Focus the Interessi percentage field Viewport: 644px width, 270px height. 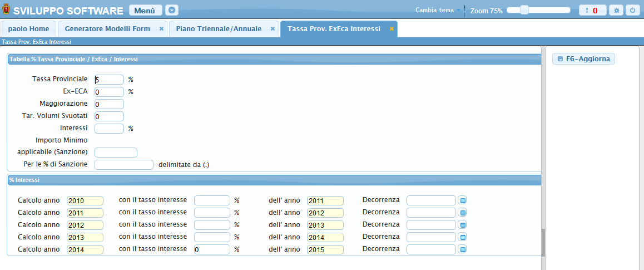point(109,128)
